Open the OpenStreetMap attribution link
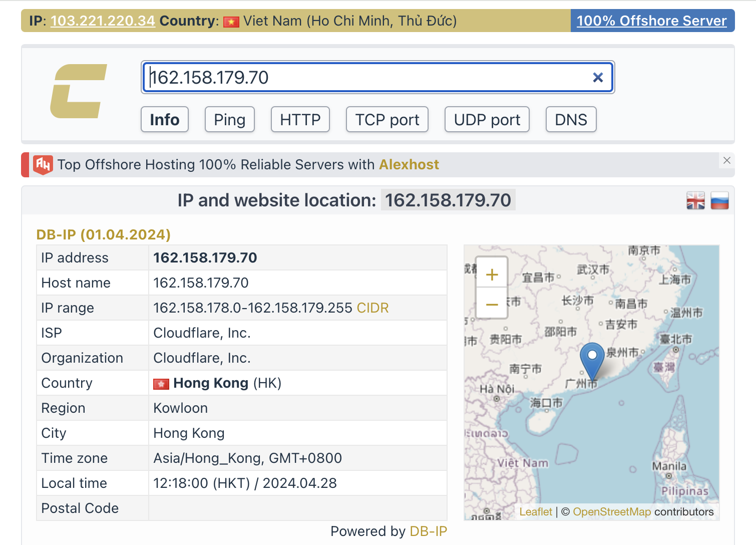756x545 pixels. (612, 511)
